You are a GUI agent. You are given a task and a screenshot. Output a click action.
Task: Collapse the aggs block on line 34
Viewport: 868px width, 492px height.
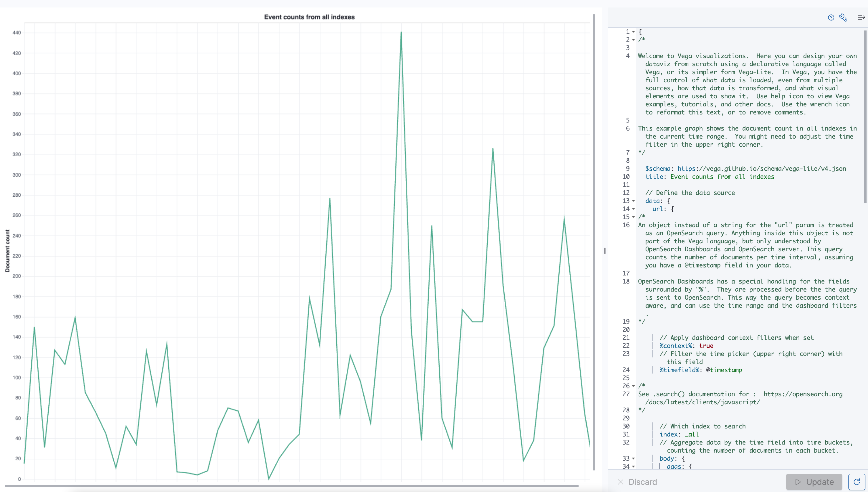coord(633,467)
